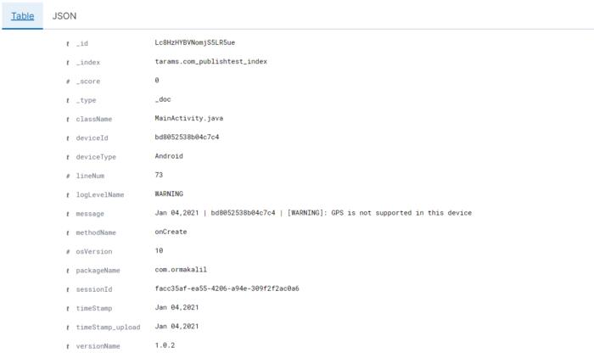594x364 pixels.
Task: Click the sessionId value facc35af-ea55-4206
Action: click(x=227, y=288)
